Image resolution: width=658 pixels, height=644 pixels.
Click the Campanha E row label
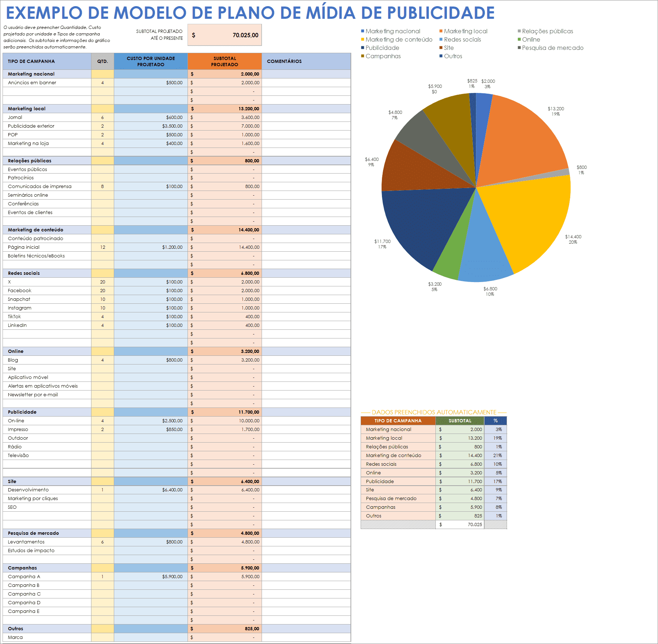[x=24, y=611]
